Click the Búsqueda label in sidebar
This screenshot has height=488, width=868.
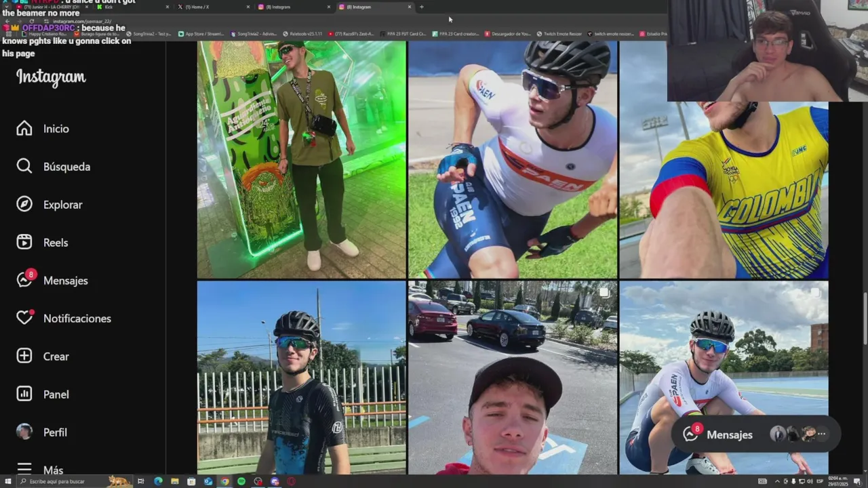(x=66, y=167)
